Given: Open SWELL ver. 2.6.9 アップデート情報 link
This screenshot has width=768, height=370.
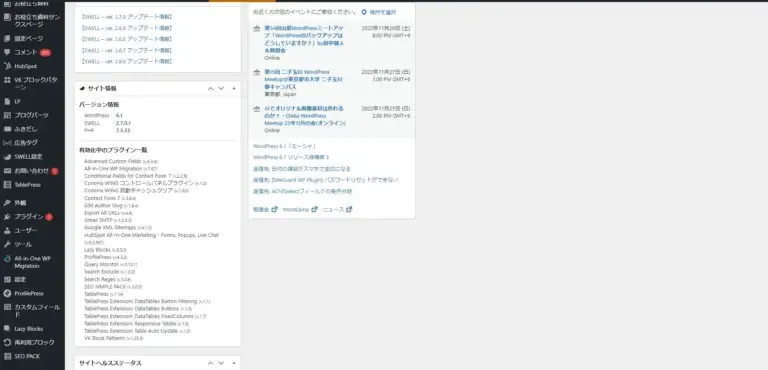Looking at the screenshot, I should coord(126,28).
